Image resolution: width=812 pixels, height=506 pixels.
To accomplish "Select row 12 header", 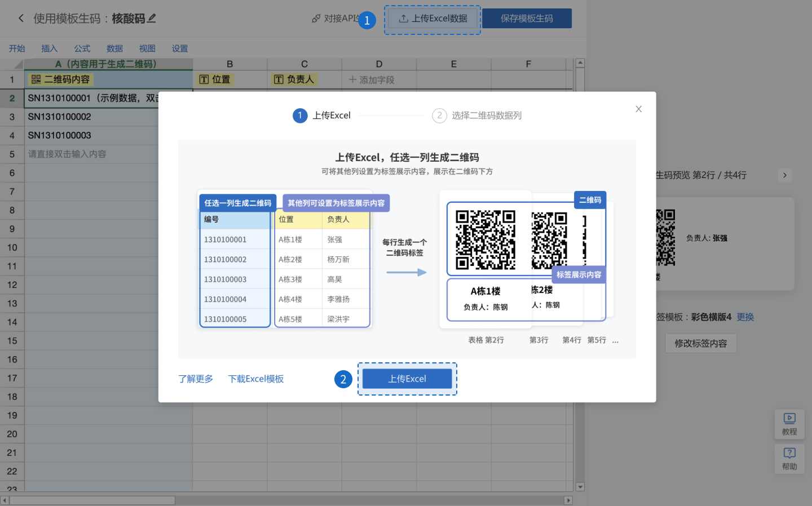I will click(12, 285).
